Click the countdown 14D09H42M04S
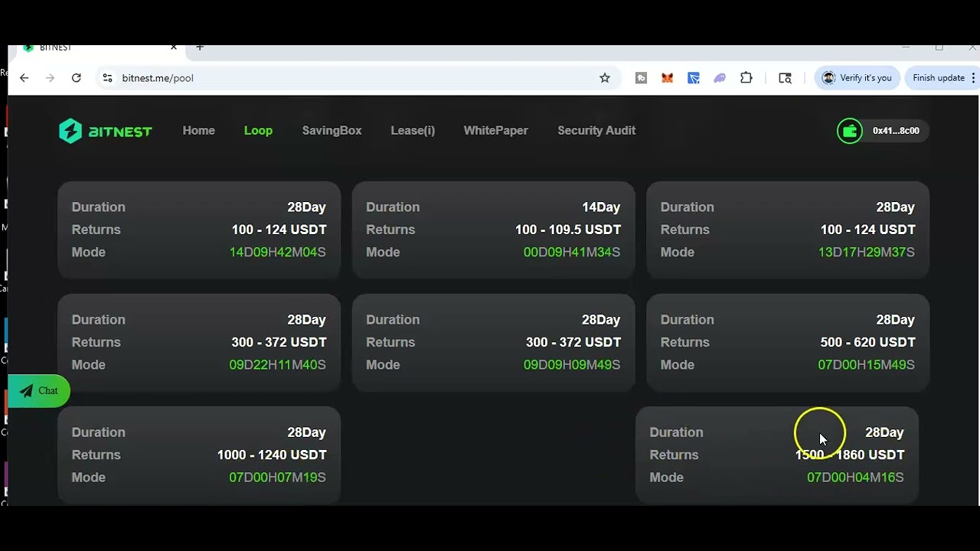 click(x=278, y=253)
